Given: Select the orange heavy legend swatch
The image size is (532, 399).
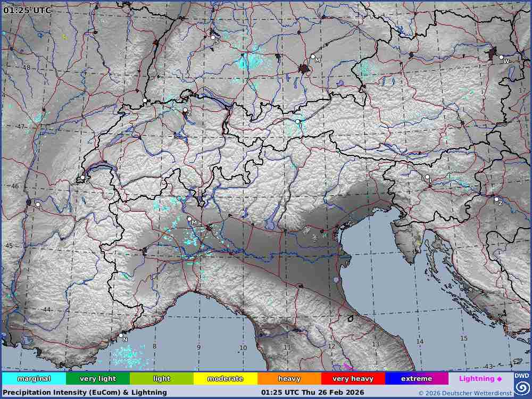Looking at the screenshot, I should (x=289, y=379).
